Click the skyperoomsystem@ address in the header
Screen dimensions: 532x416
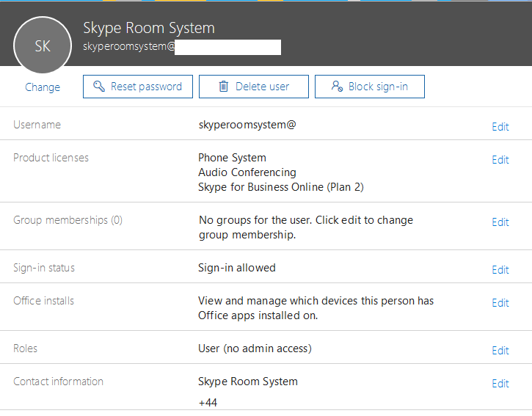pyautogui.click(x=129, y=46)
